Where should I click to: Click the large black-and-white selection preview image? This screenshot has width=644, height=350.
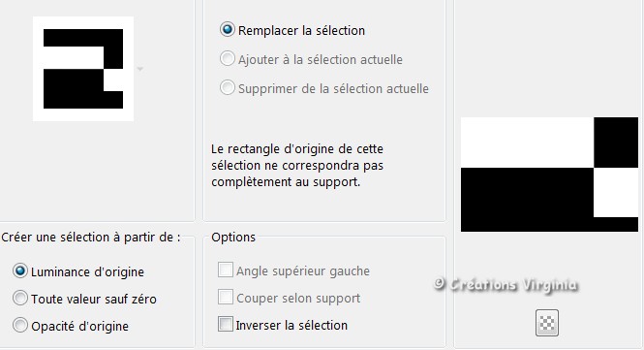click(x=549, y=175)
